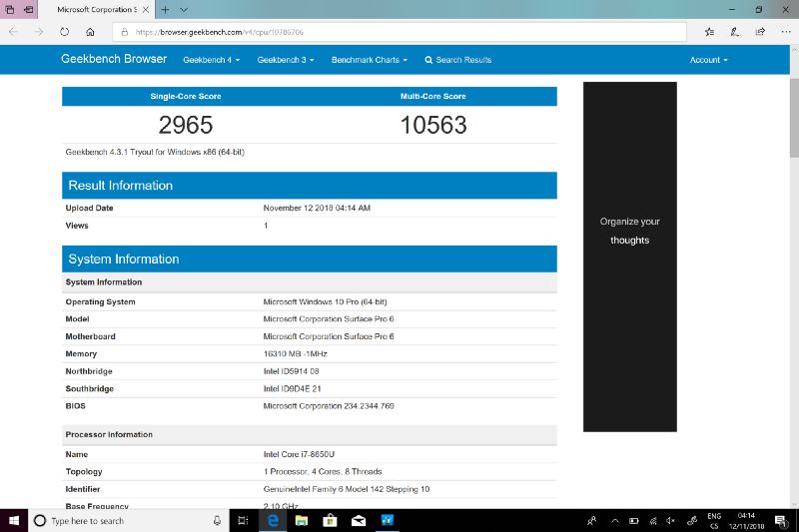The width and height of the screenshot is (799, 532).
Task: Expand the Account dropdown menu
Action: (708, 60)
